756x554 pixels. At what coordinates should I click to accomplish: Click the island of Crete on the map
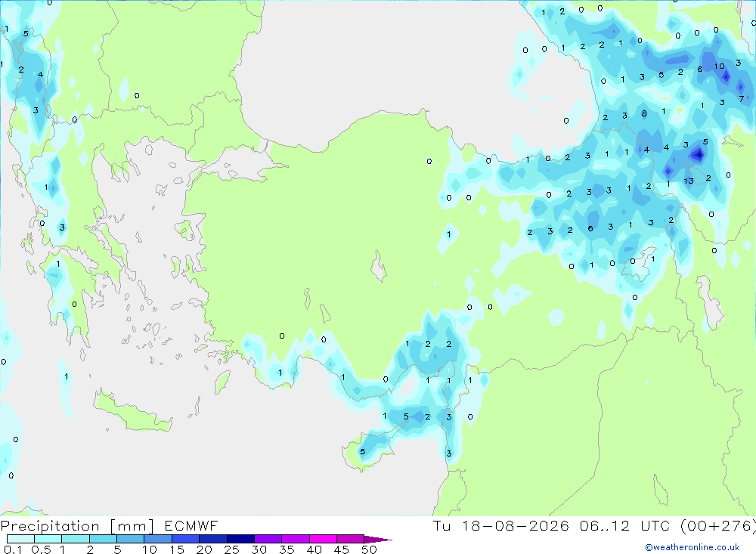pyautogui.click(x=132, y=411)
